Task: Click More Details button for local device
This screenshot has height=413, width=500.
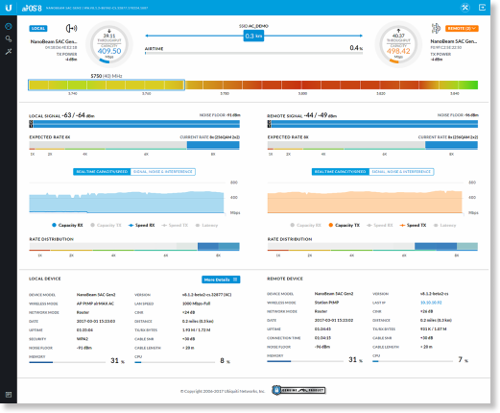Action: coord(221,279)
